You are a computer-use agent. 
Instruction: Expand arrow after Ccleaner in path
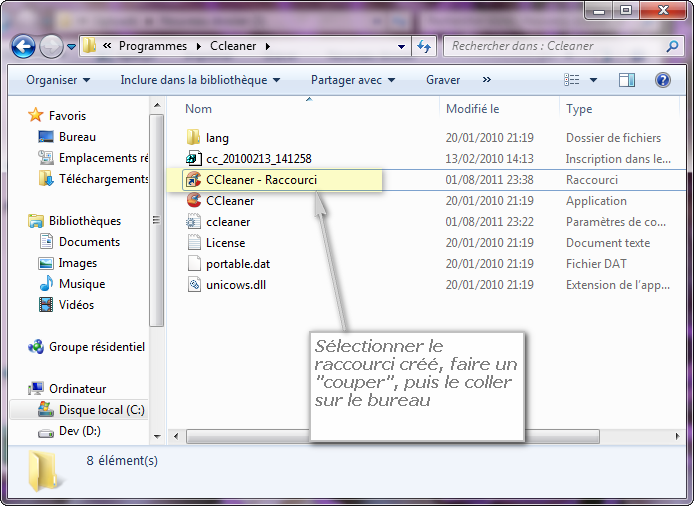pos(267,46)
